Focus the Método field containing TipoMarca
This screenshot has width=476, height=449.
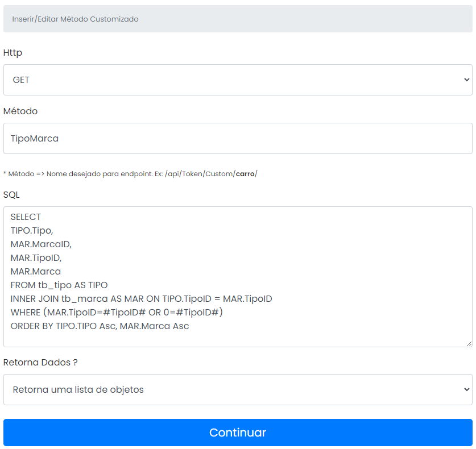[x=238, y=139]
